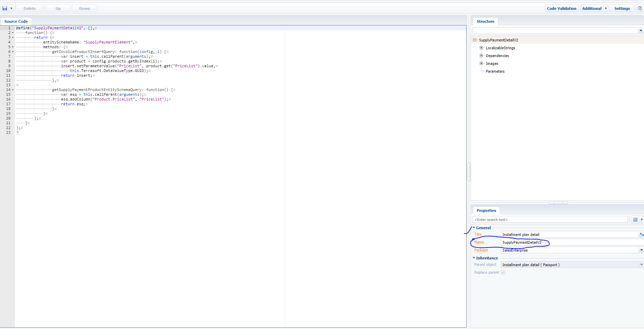
Task: Edit the Name field SupplyPaymentDetailV2
Action: point(572,242)
